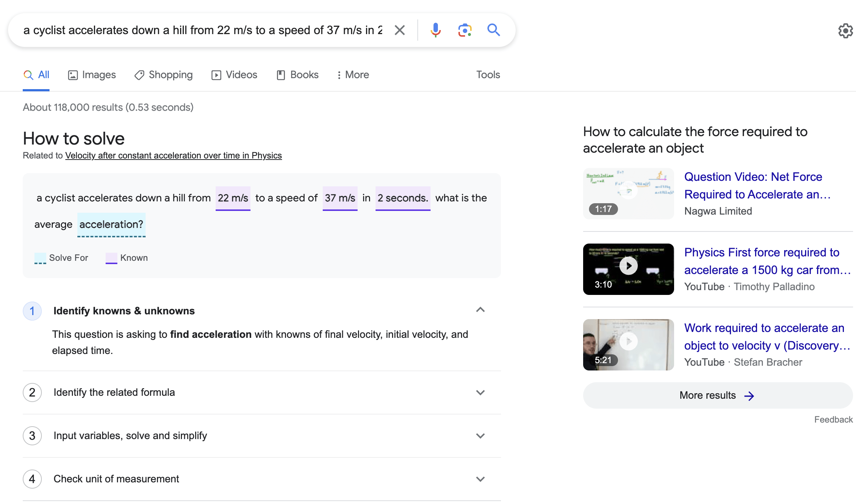Expand Input variables, solve and simplify
The width and height of the screenshot is (856, 504).
coord(480,436)
